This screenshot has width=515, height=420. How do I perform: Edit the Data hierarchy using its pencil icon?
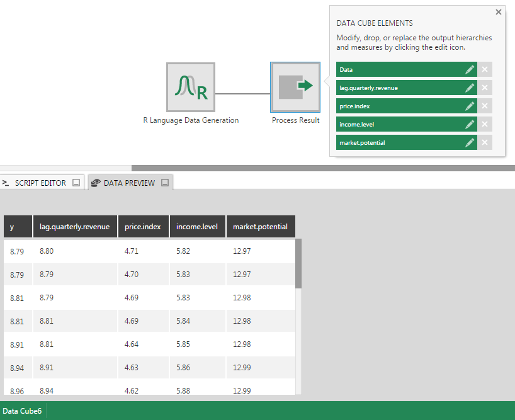(x=469, y=69)
